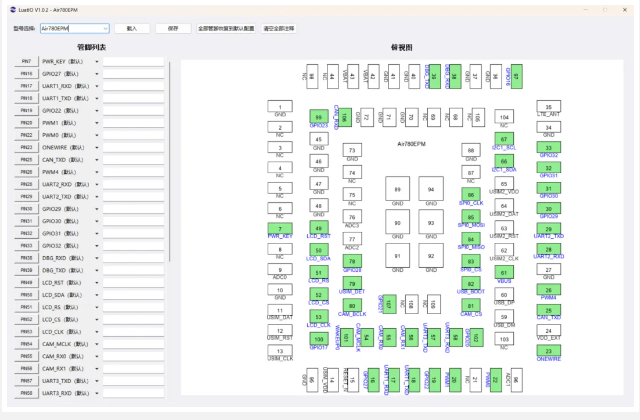Focus the comment field for PIN7 PWR_KEY
This screenshot has width=640, height=420.
click(x=133, y=61)
